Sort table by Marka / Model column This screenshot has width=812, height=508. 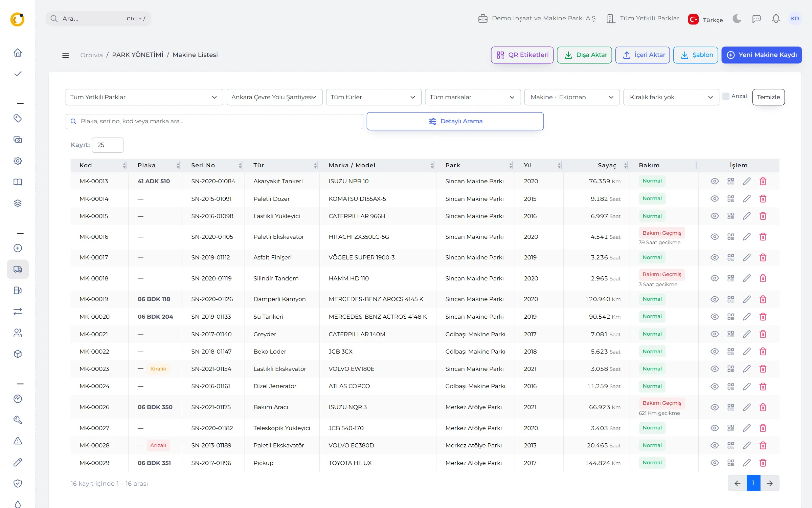[x=378, y=165]
